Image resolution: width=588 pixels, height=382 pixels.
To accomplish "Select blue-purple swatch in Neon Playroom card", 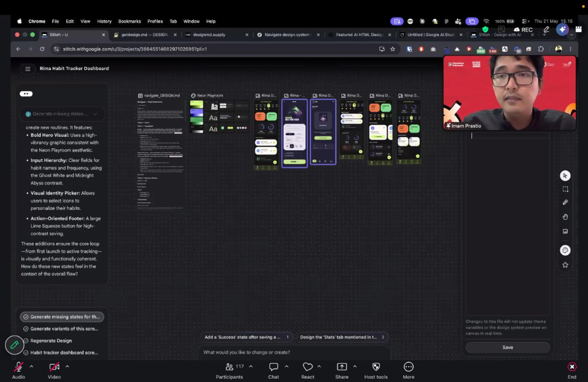I will point(196,112).
